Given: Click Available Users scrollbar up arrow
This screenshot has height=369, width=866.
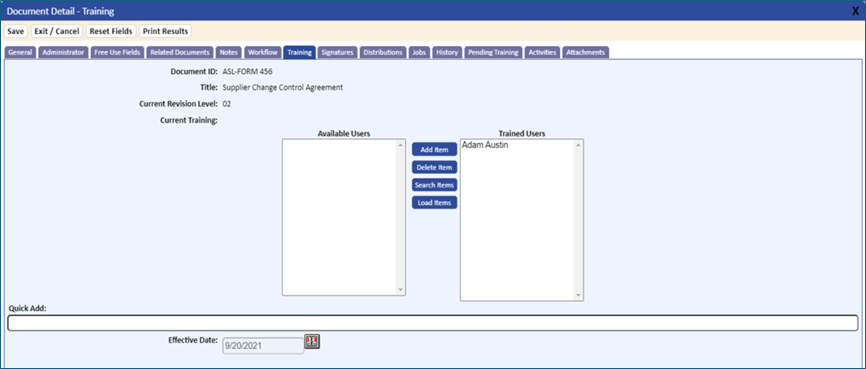Looking at the screenshot, I should [x=401, y=145].
